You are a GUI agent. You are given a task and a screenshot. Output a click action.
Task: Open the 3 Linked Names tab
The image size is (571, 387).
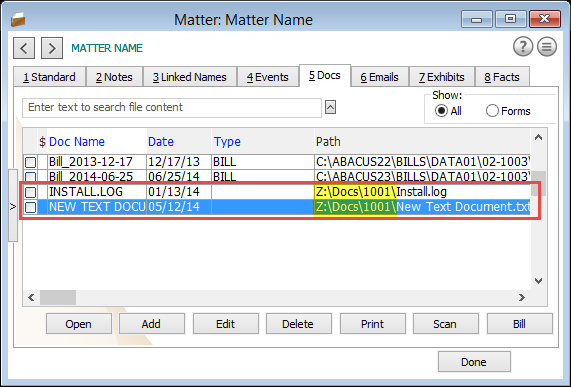click(190, 77)
